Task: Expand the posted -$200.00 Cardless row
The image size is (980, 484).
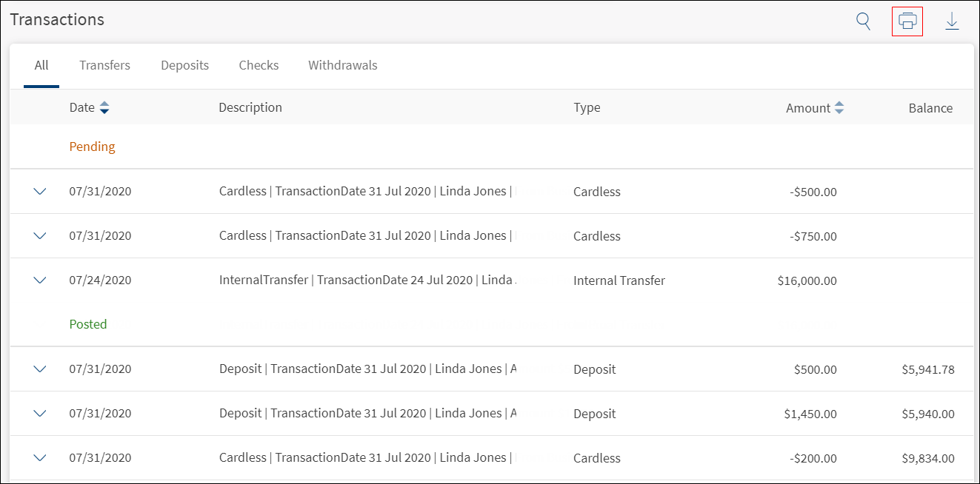Action: coord(40,458)
